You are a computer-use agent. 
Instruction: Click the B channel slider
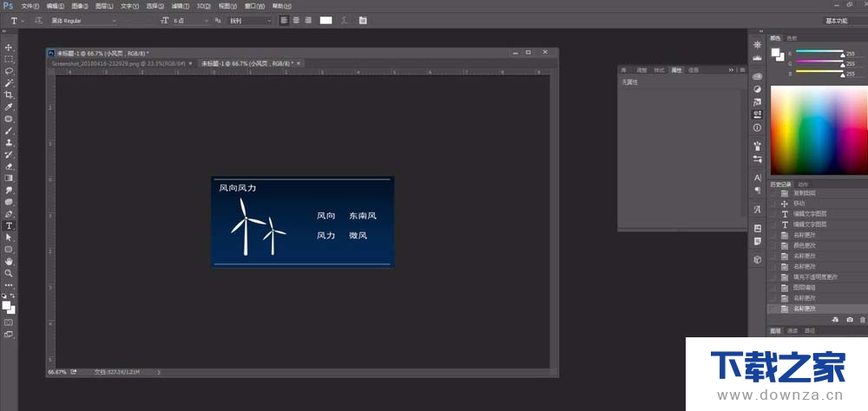point(819,73)
